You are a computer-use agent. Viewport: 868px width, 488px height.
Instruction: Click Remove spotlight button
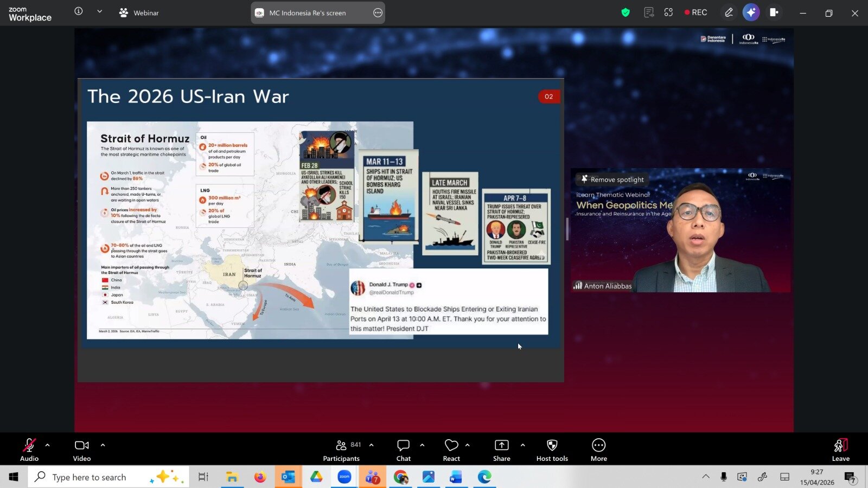pyautogui.click(x=612, y=179)
